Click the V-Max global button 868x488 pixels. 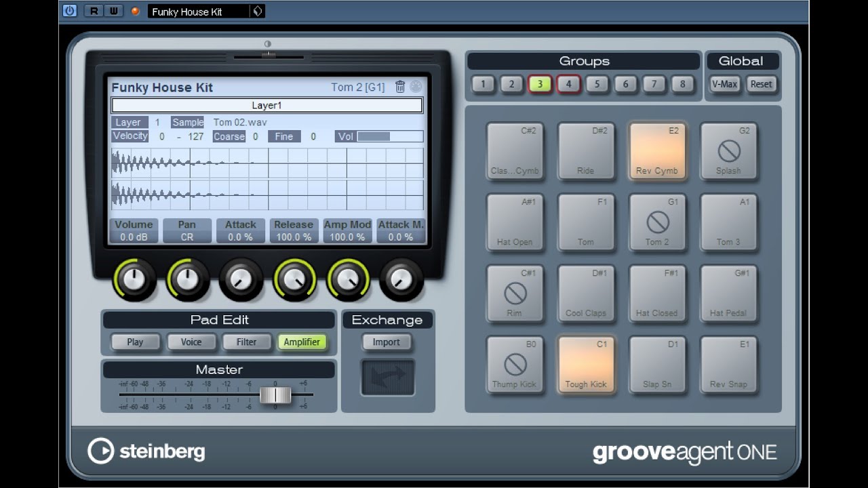(724, 84)
